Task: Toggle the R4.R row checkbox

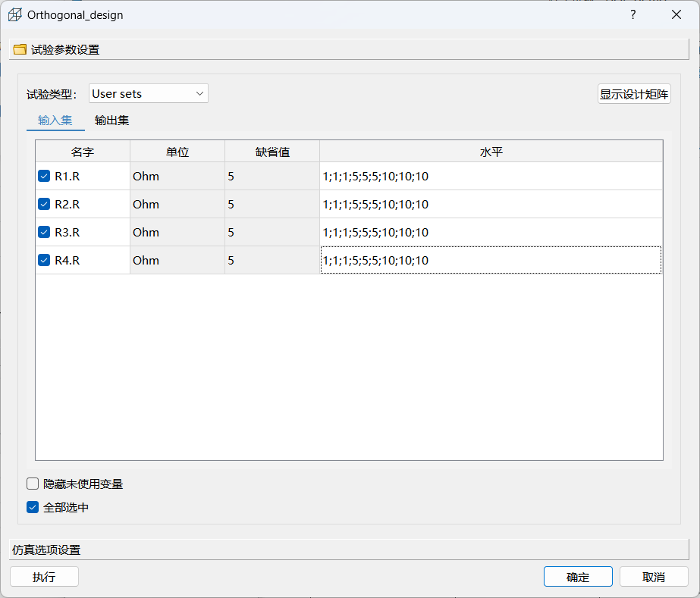Action: pos(44,261)
